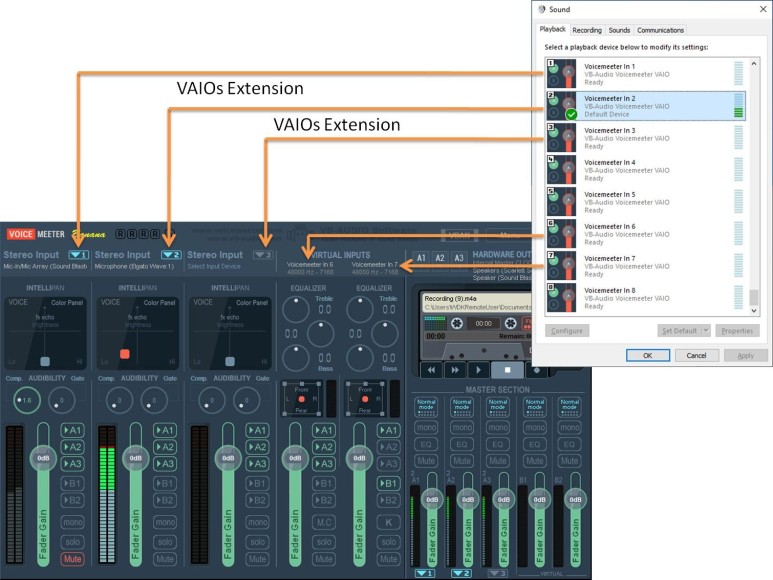Click OK in the Sound dialog
This screenshot has width=773, height=580.
pyautogui.click(x=648, y=355)
